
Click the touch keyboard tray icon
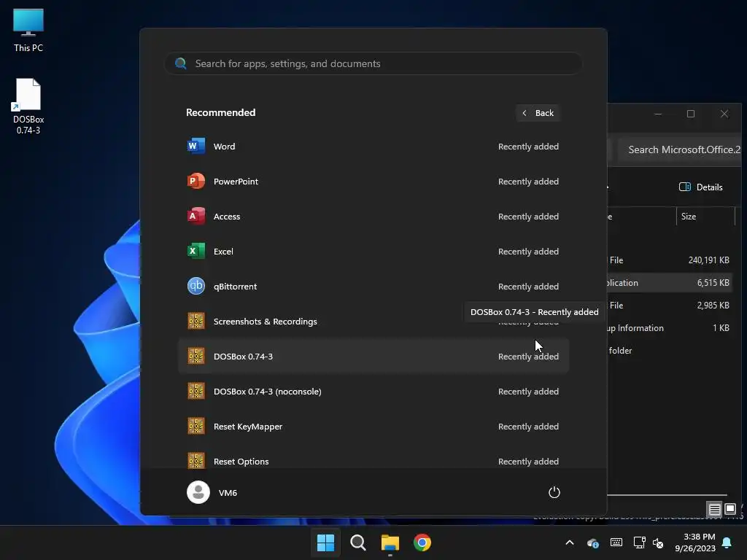(x=616, y=542)
